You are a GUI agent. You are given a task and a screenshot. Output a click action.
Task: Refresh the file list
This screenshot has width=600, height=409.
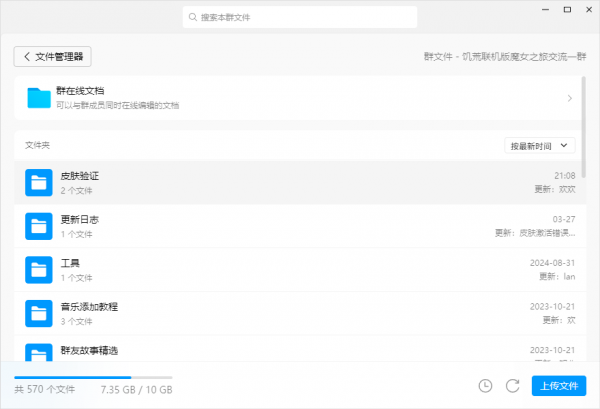[512, 386]
